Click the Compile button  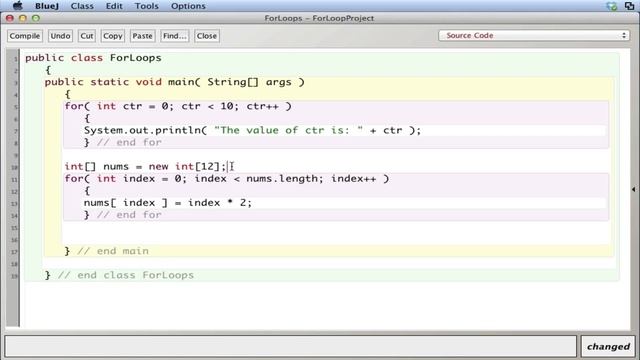[x=24, y=36]
